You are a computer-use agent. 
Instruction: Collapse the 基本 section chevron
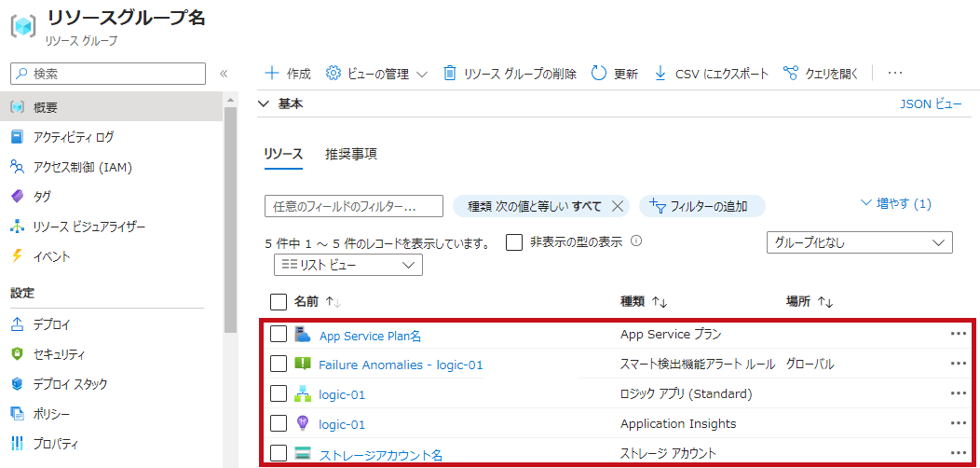pos(265,104)
